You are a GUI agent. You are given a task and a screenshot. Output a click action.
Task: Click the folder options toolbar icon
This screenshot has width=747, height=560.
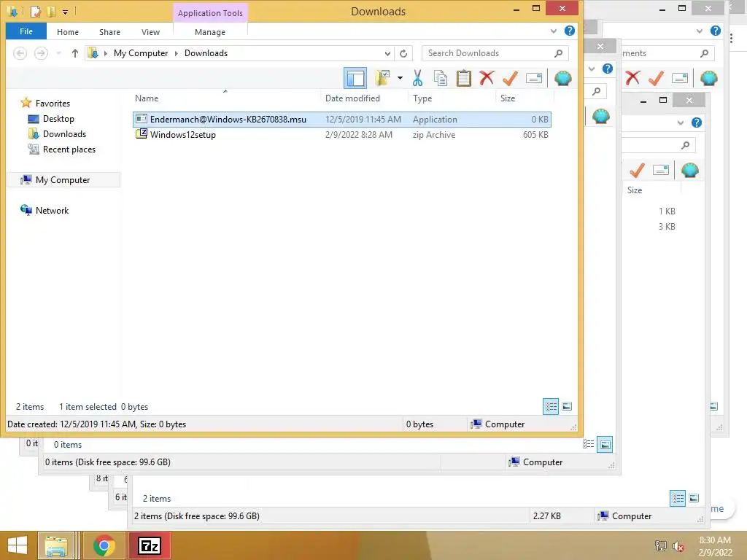pyautogui.click(x=382, y=78)
